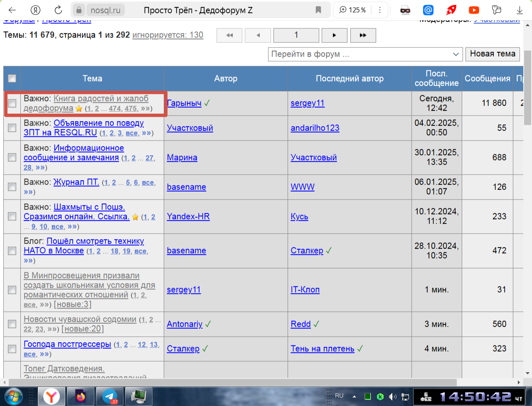Click the page number input field

click(x=296, y=35)
